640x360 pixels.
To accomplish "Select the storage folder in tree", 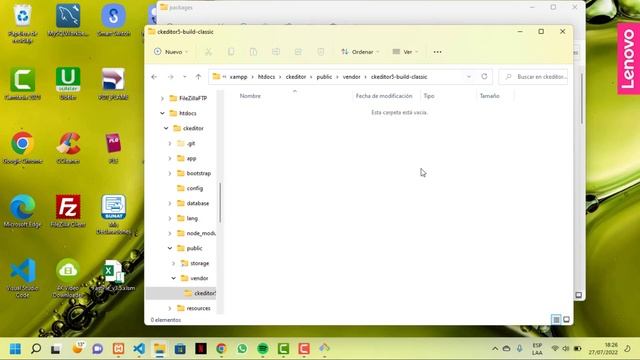I will coord(196,263).
